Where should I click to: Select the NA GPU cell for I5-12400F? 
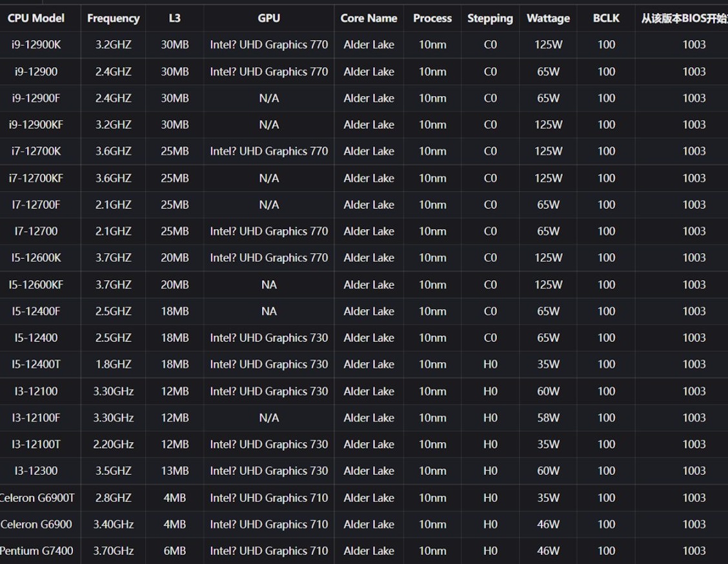pyautogui.click(x=269, y=311)
